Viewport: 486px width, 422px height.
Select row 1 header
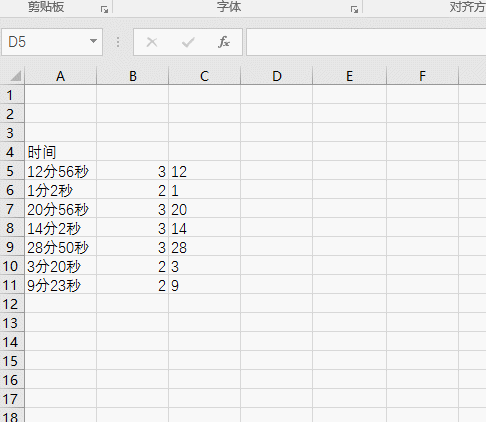pyautogui.click(x=12, y=95)
